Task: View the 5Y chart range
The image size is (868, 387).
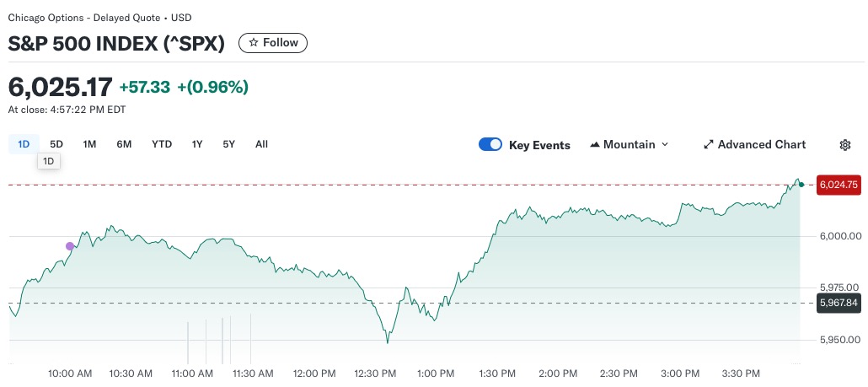Action: (229, 144)
